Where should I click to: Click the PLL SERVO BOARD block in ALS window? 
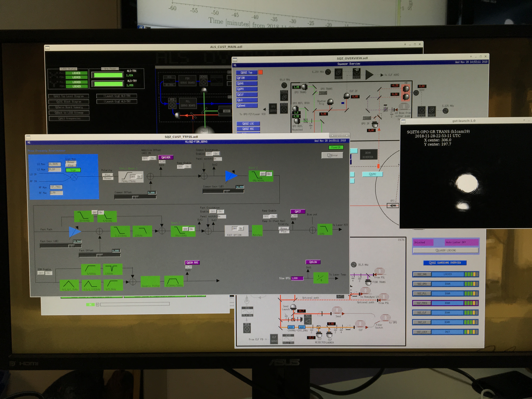188,103
